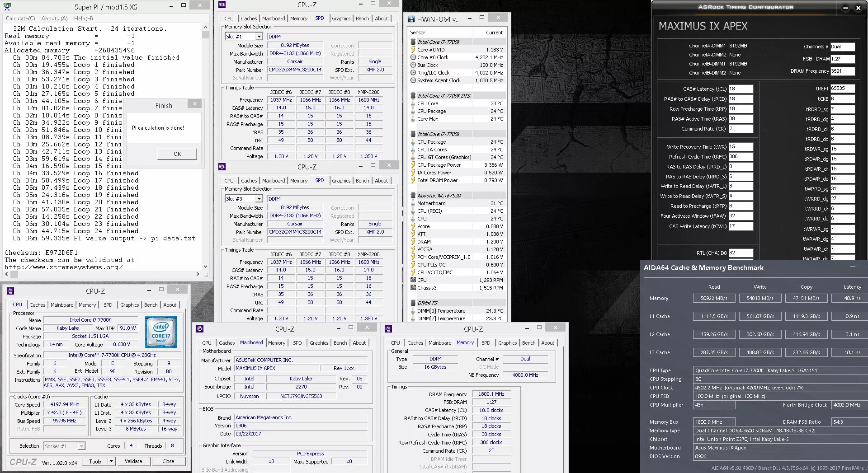Image resolution: width=868 pixels, height=473 pixels.
Task: Click the CPU-Z icon of the Slot #1 SPD window
Action: pyautogui.click(x=222, y=5)
